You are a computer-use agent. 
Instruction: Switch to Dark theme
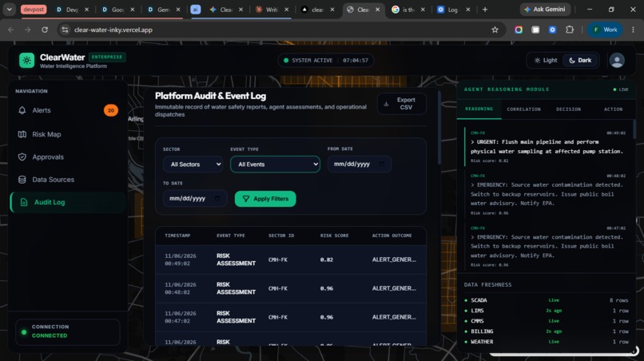(x=580, y=61)
